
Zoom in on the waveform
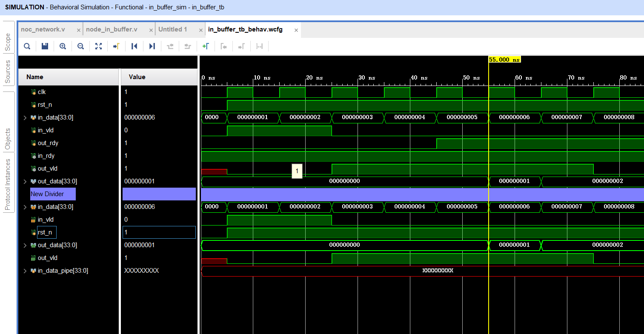63,46
